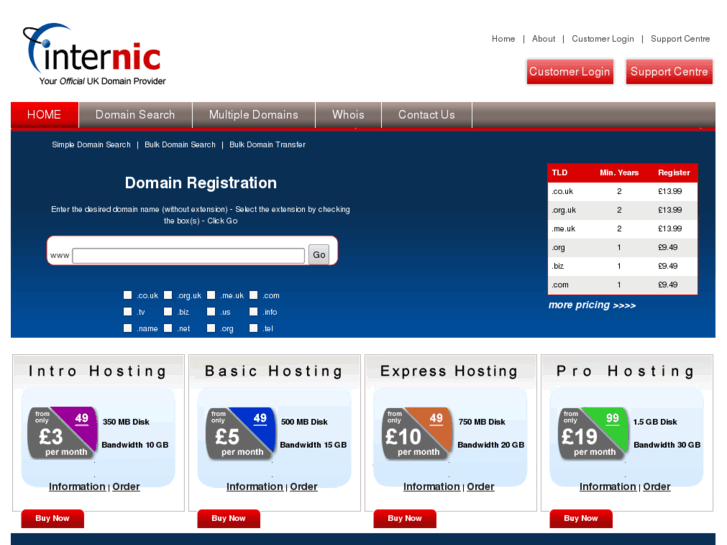Tick the .co.uk extension checkbox
727x545 pixels.
click(128, 295)
